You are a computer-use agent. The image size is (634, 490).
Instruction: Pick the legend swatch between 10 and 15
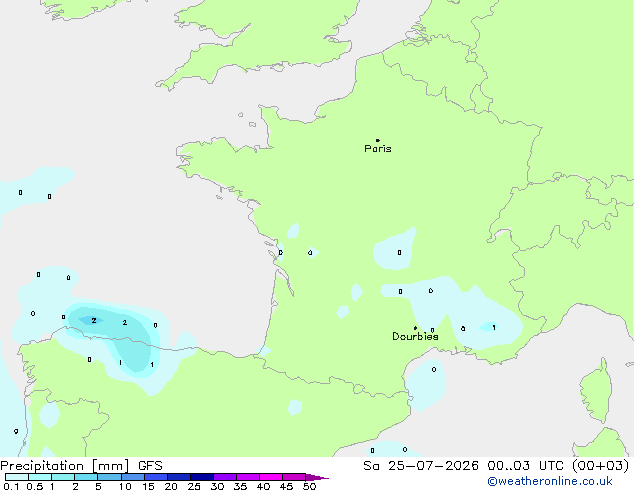132,477
